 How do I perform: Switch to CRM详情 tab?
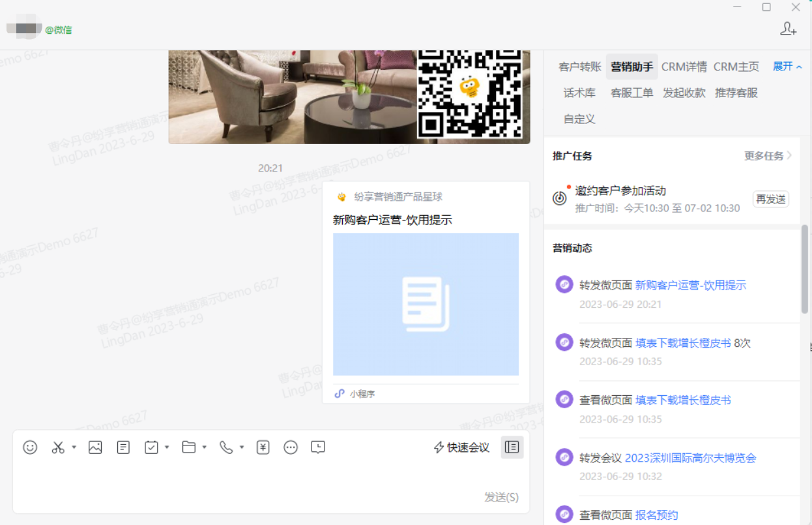pyautogui.click(x=684, y=67)
